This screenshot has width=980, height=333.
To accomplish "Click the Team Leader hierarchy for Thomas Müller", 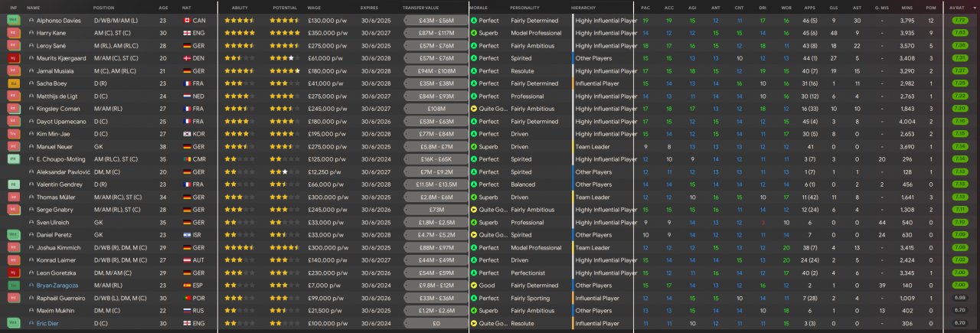I will pyautogui.click(x=593, y=197).
